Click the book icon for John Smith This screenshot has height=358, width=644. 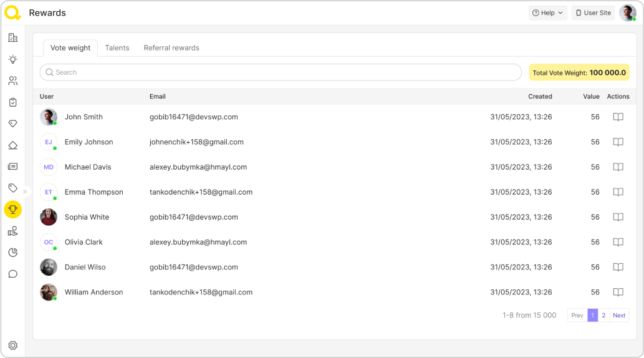click(x=618, y=117)
